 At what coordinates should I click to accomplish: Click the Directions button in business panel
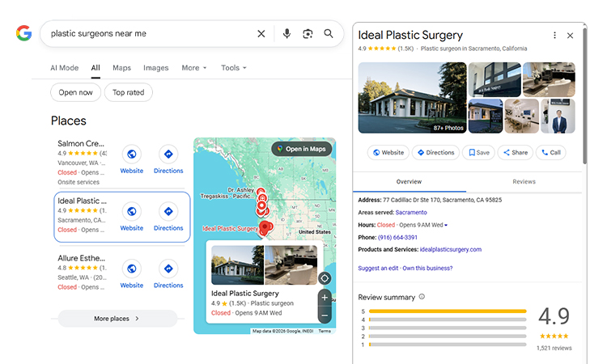pos(435,152)
